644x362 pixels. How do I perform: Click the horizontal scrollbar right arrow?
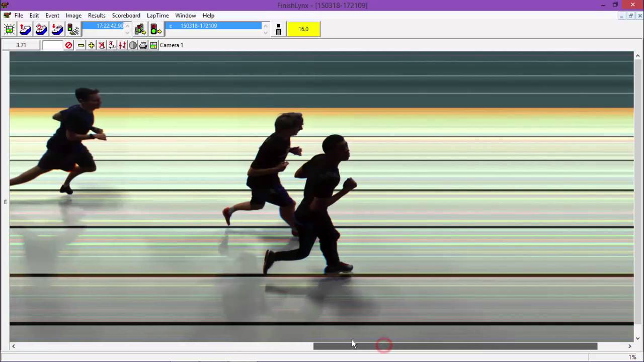629,346
